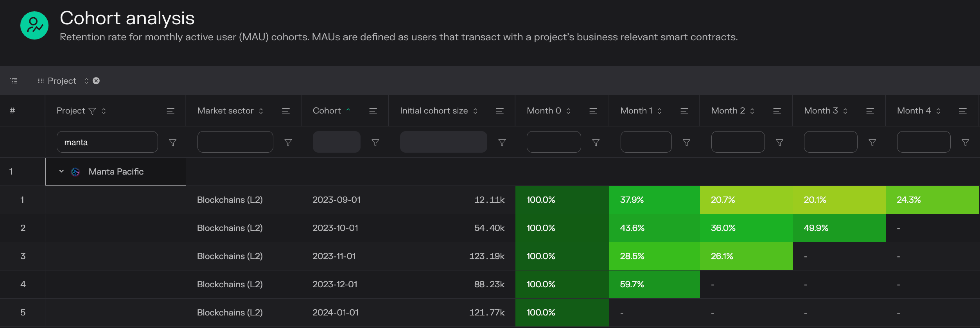
Task: Click the Market sector filter input
Action: [235, 142]
